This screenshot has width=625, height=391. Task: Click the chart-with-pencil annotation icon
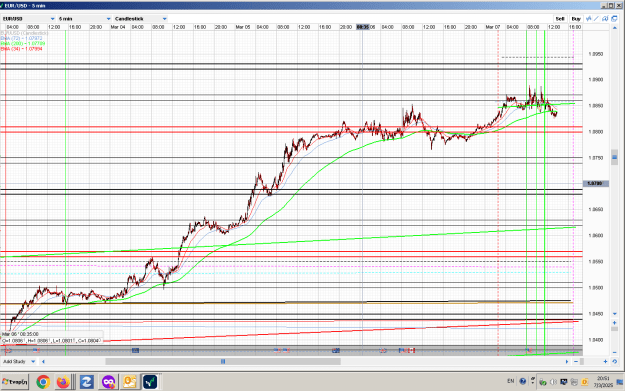(605, 19)
